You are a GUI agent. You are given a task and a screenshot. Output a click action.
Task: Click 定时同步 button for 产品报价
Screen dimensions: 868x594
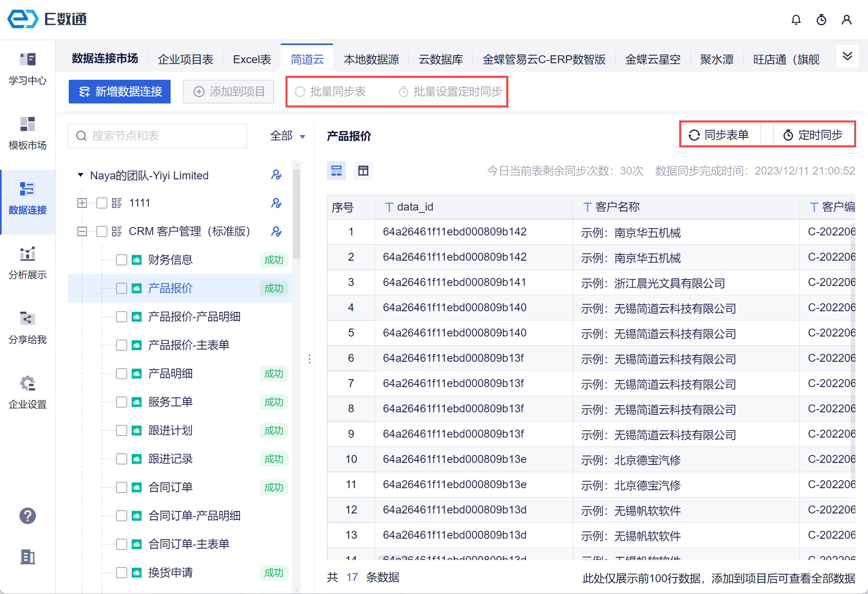813,135
